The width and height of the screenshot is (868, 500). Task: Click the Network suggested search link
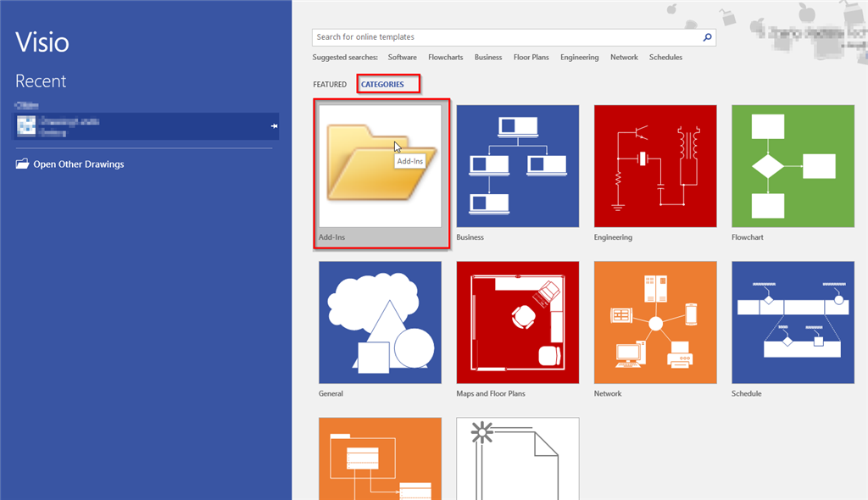tap(625, 57)
